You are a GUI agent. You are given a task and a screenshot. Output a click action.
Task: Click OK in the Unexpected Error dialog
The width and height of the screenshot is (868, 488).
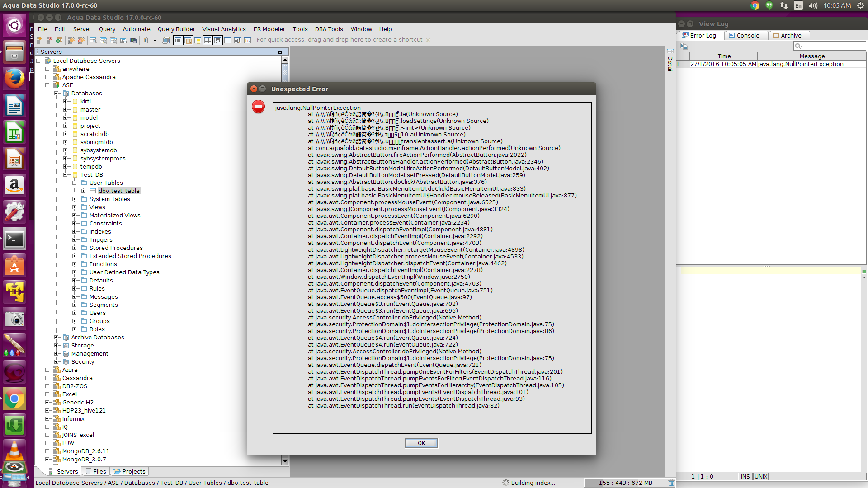point(421,443)
